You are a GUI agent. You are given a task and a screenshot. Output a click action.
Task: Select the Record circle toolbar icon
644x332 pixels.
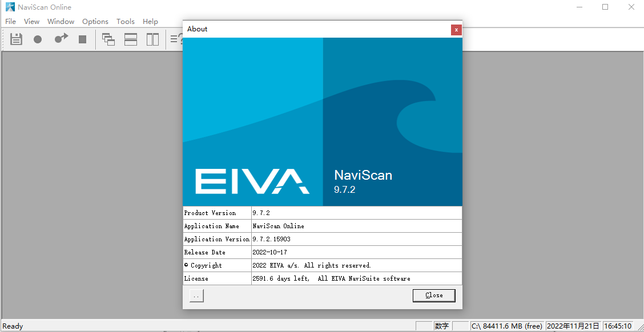point(38,39)
